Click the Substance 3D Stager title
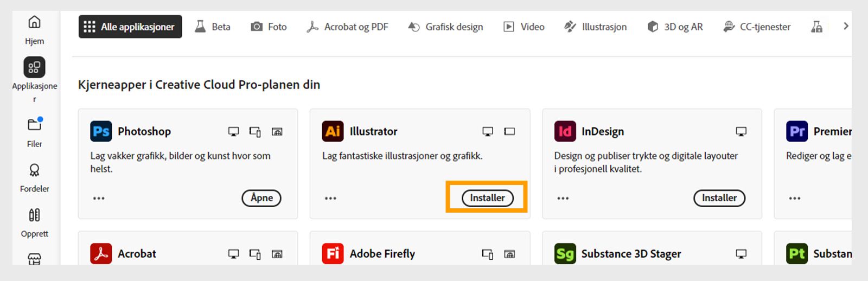This screenshot has width=868, height=281. tap(631, 253)
